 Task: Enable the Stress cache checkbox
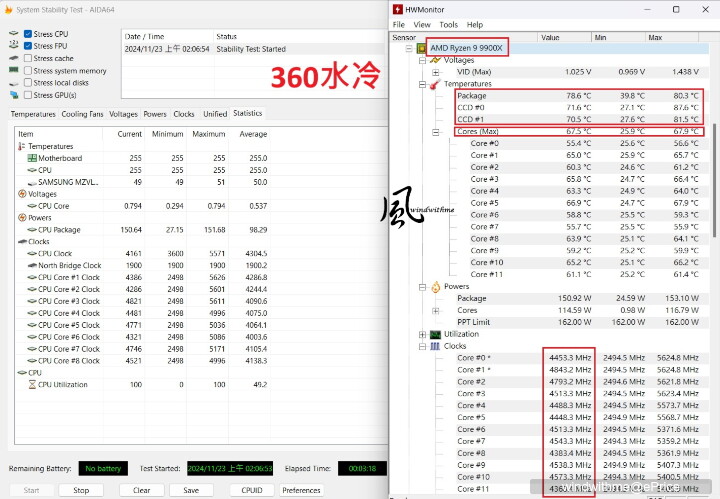point(28,58)
